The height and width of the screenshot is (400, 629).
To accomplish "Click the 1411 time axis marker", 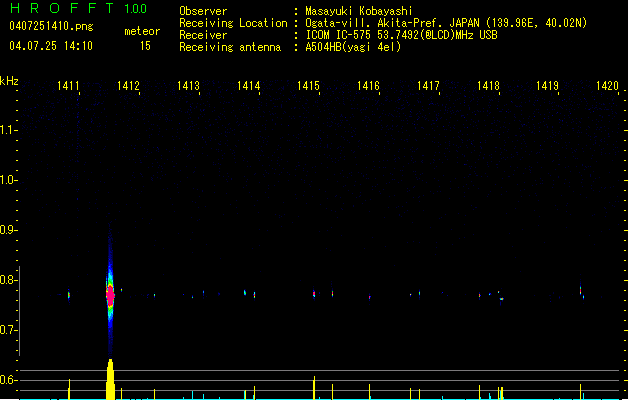I will (68, 86).
